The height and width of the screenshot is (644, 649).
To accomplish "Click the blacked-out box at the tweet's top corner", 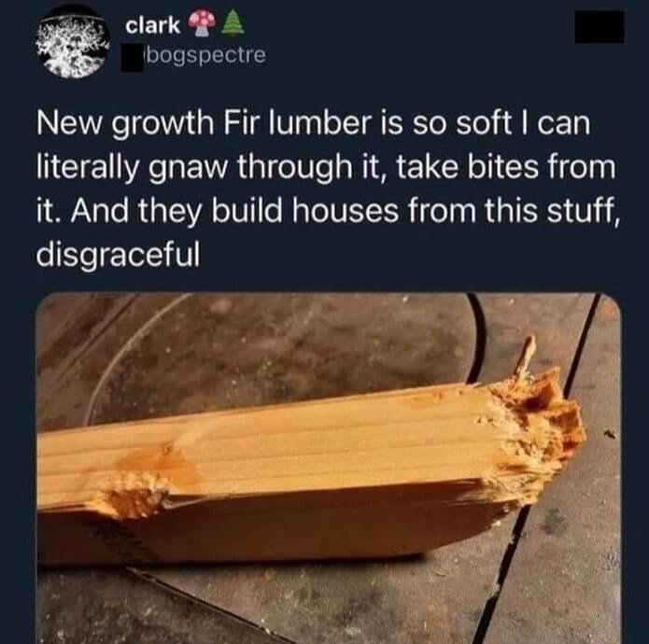I will click(600, 27).
